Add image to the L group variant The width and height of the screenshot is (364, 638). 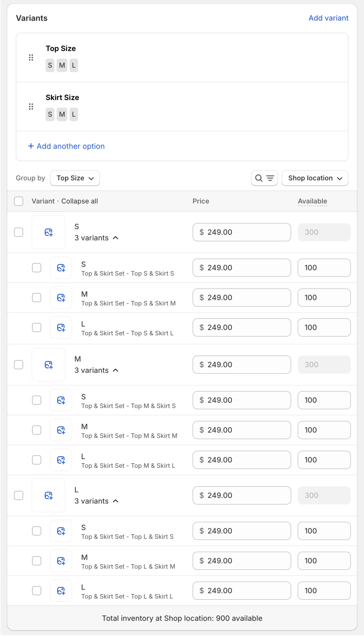click(x=49, y=496)
